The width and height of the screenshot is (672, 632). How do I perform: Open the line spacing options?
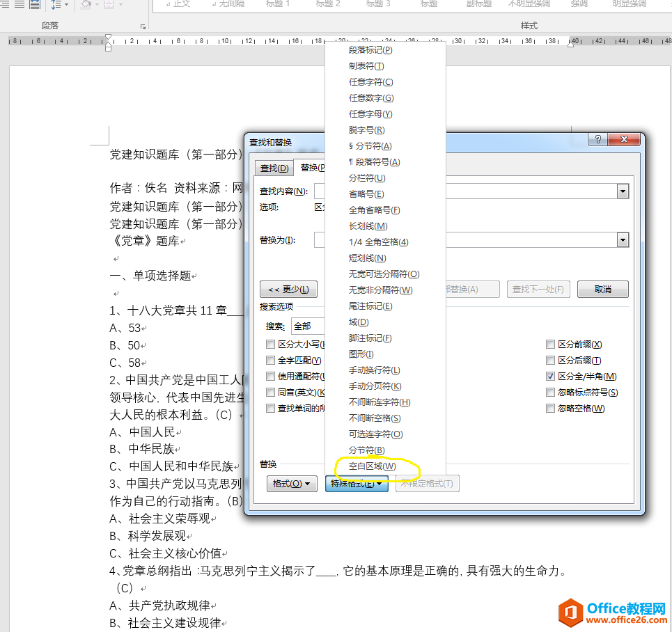tap(56, 4)
